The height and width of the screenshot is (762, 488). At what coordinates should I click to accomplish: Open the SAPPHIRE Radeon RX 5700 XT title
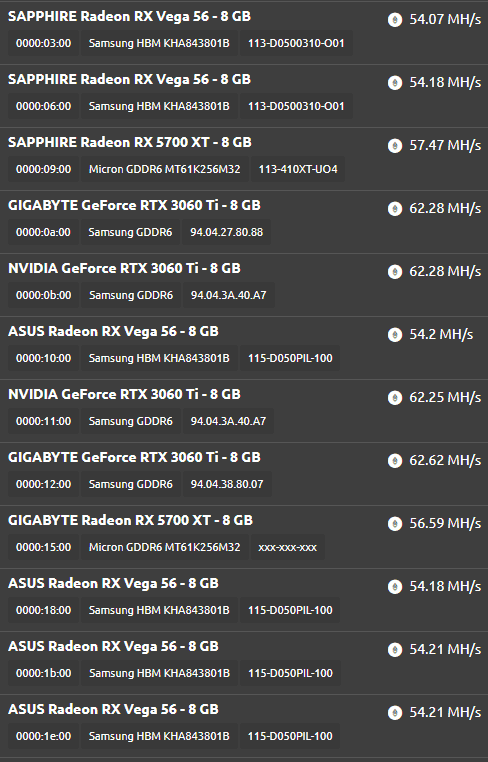pos(130,142)
